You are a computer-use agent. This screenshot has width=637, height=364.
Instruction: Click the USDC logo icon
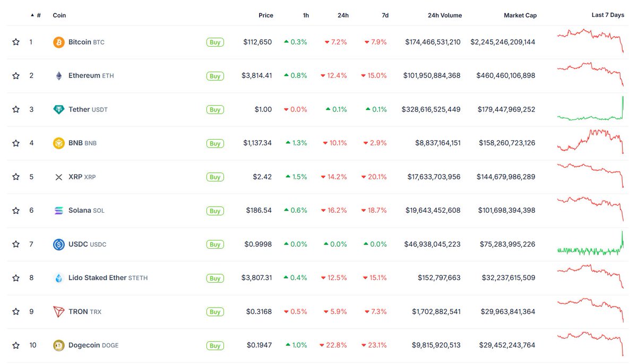click(59, 244)
